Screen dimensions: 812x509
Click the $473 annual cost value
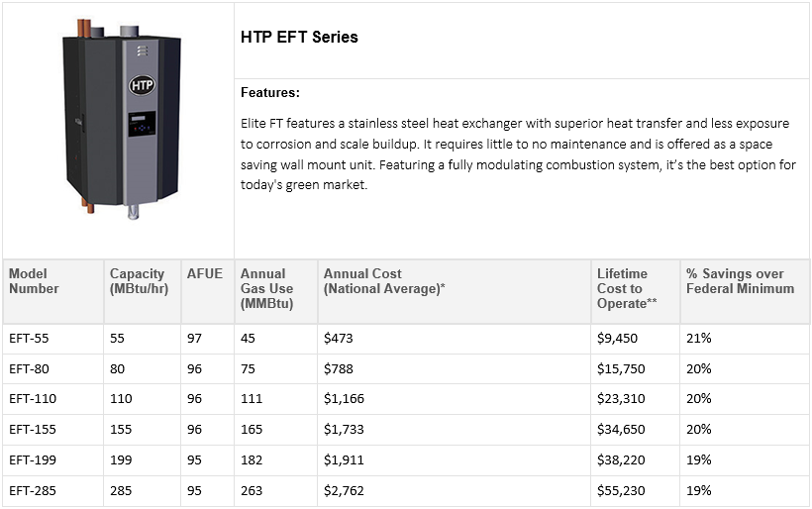tap(338, 339)
